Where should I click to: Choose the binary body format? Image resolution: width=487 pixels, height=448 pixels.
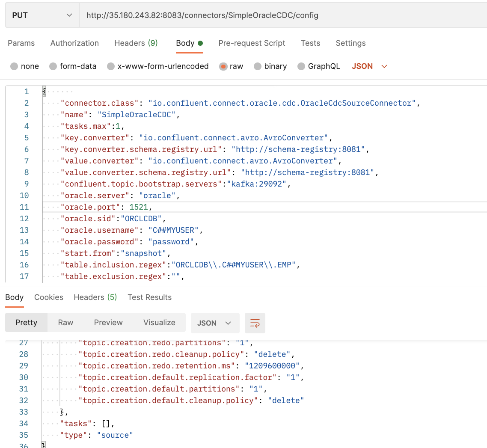270,66
